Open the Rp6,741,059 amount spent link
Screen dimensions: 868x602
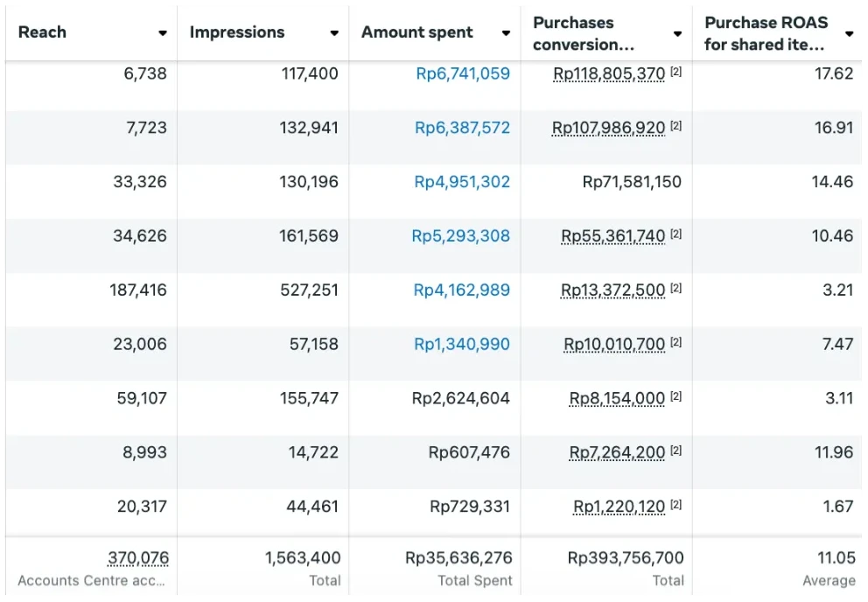[x=463, y=74]
